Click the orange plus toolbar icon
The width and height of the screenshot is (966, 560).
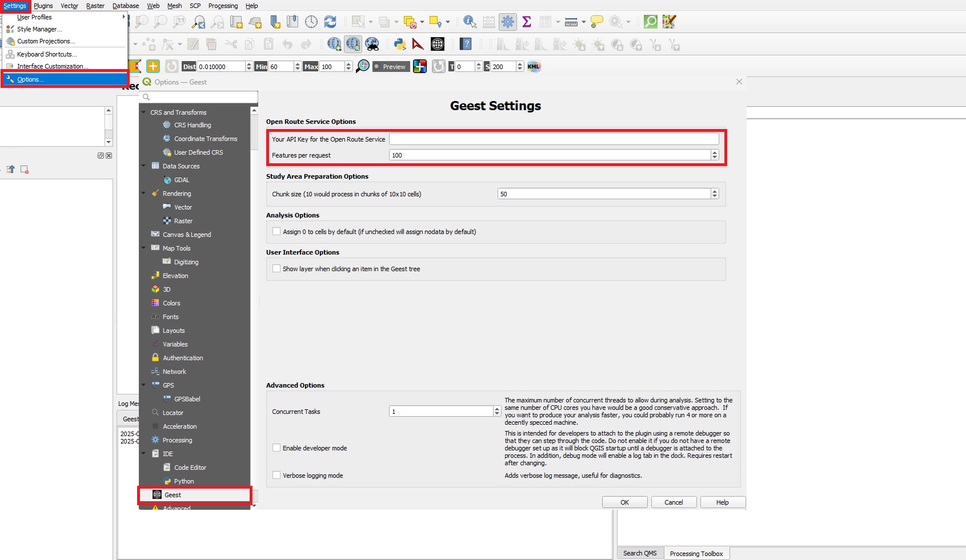(x=153, y=66)
